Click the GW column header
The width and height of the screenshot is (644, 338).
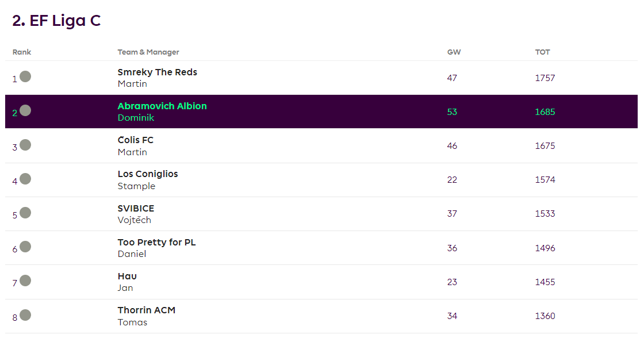454,52
